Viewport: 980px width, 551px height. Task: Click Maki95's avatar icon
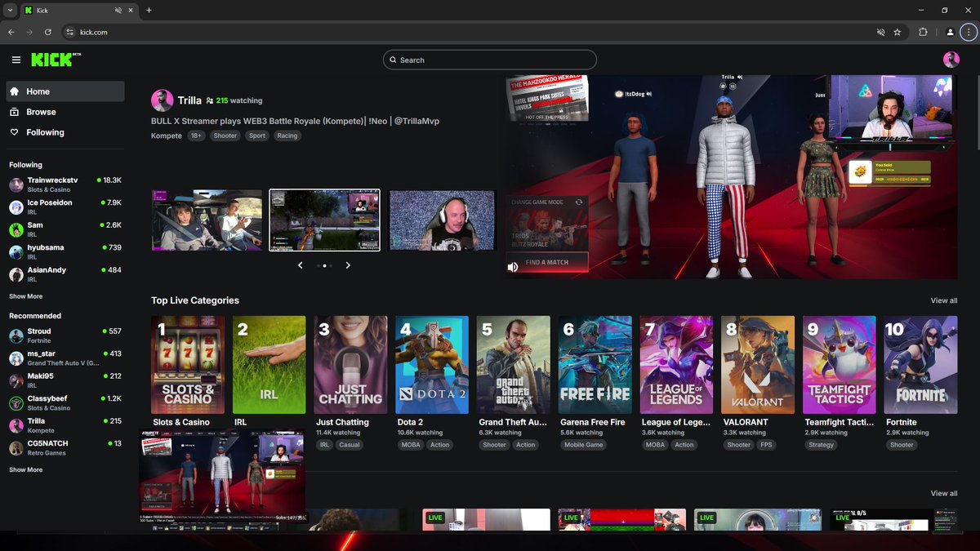coord(16,381)
